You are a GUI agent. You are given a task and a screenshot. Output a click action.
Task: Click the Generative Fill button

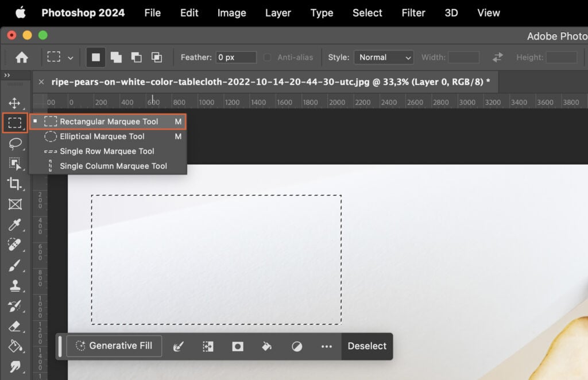click(x=114, y=346)
